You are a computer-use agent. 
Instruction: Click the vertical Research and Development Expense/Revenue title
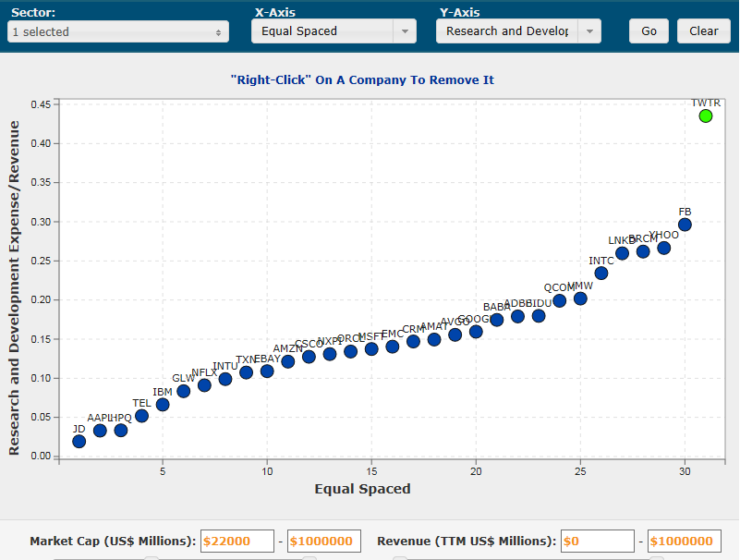(14, 287)
